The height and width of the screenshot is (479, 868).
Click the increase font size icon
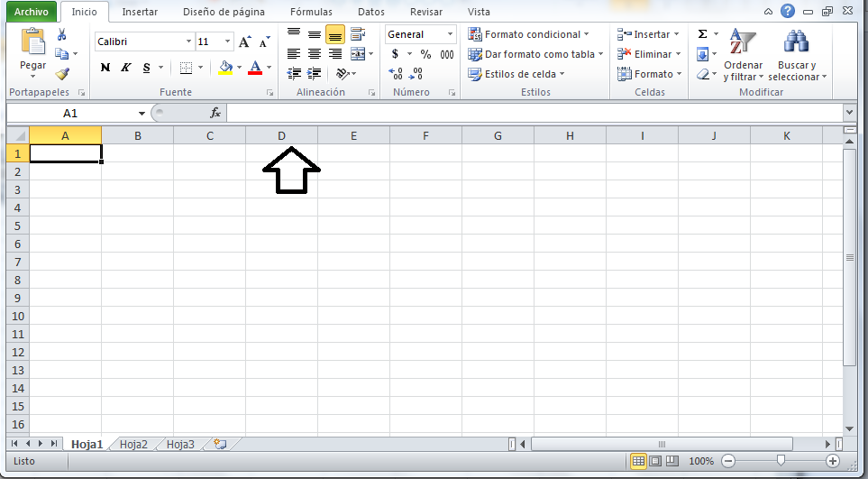(x=246, y=41)
